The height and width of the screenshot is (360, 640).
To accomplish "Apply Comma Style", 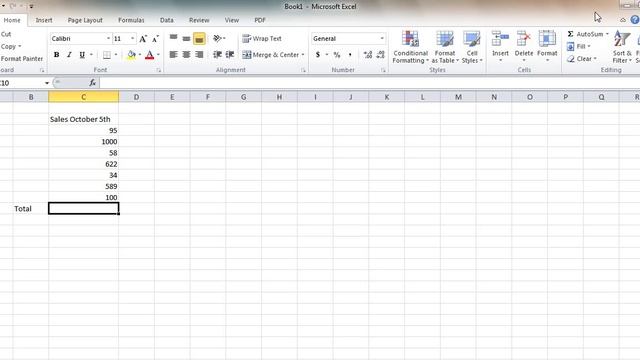I will tap(350, 55).
